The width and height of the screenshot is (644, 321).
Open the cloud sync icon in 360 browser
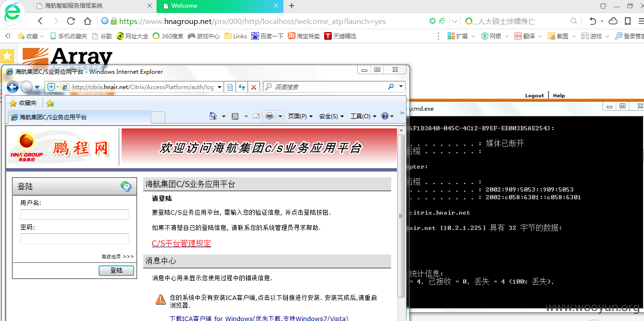pos(613,21)
